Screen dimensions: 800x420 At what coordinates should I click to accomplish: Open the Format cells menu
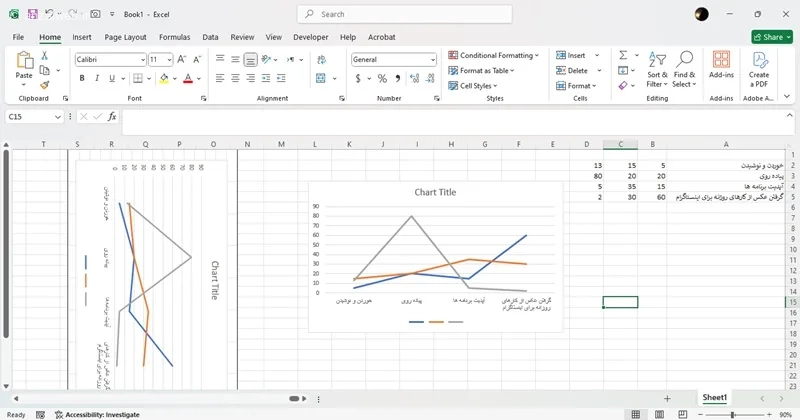coord(576,86)
